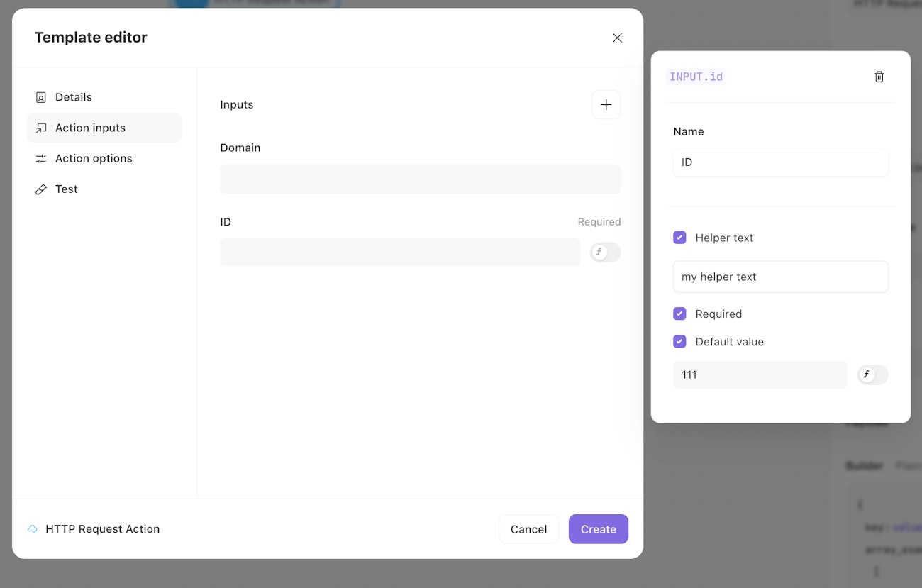
Task: Click the Cancel button
Action: point(528,529)
